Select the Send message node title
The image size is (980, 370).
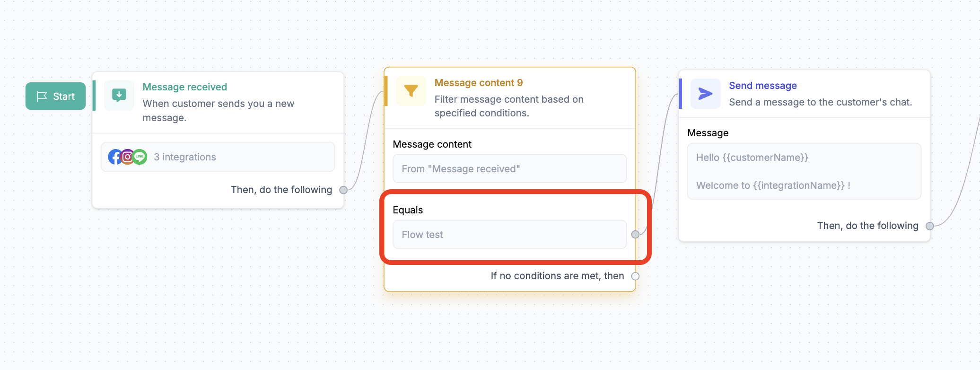[762, 86]
